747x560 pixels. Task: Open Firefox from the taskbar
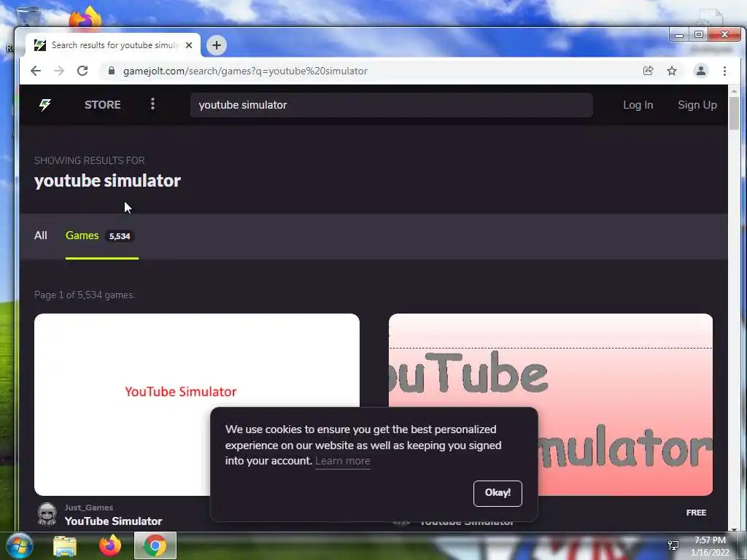coord(110,545)
